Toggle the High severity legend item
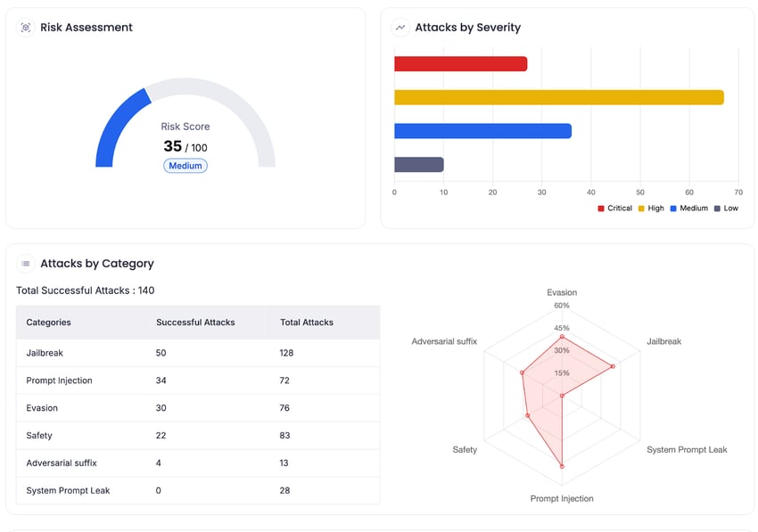Viewport: 758px width, 532px height. click(x=651, y=209)
